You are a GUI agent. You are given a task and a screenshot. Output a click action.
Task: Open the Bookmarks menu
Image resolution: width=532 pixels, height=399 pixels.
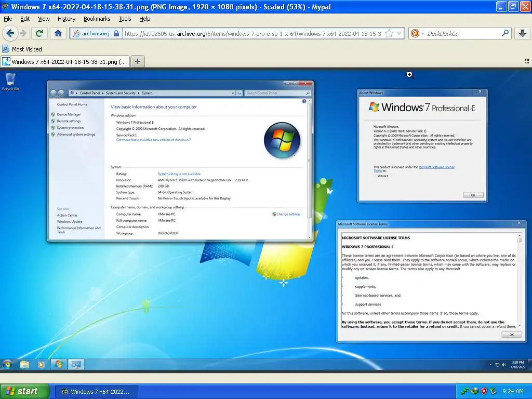(97, 19)
